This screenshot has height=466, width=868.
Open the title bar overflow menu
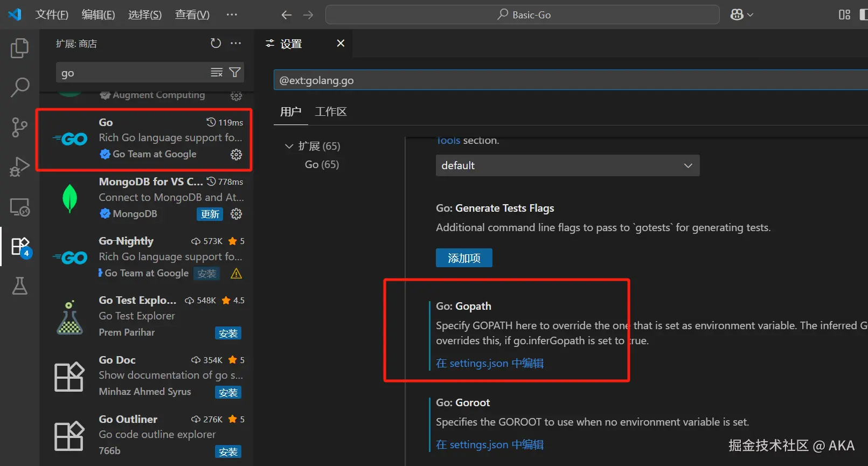click(x=232, y=15)
